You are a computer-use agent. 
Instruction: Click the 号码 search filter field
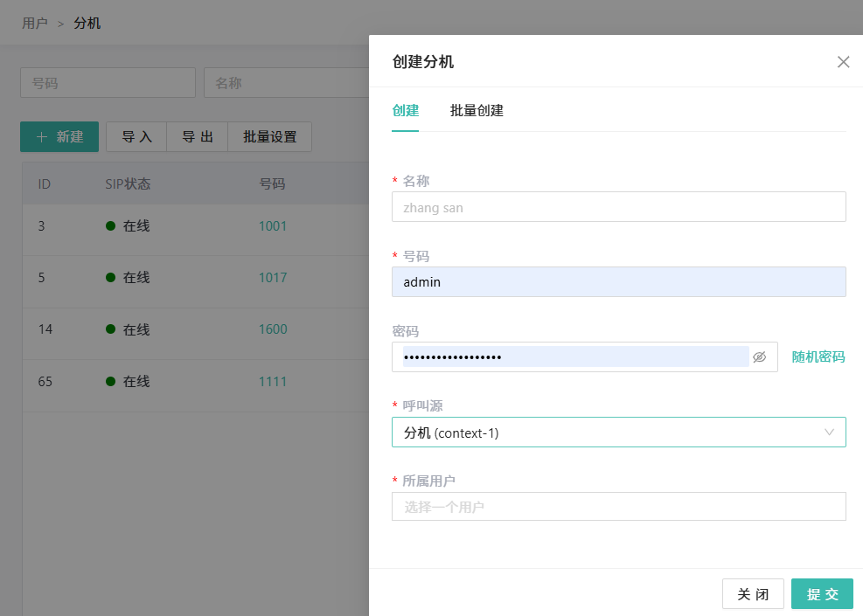click(108, 83)
